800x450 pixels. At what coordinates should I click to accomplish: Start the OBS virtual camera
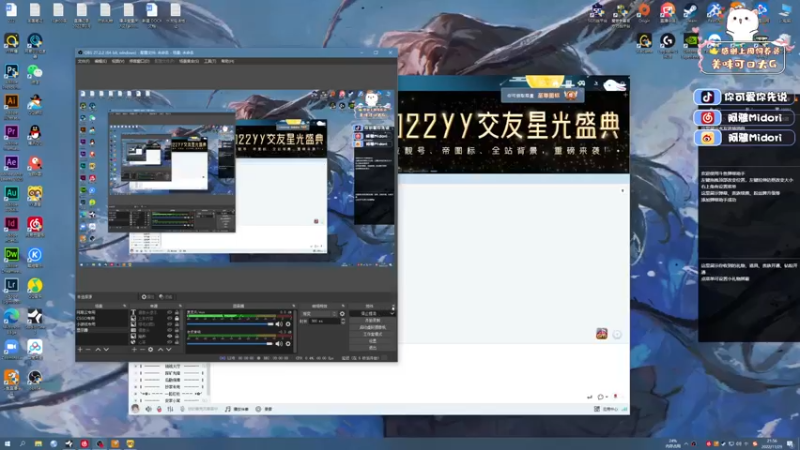pyautogui.click(x=372, y=327)
